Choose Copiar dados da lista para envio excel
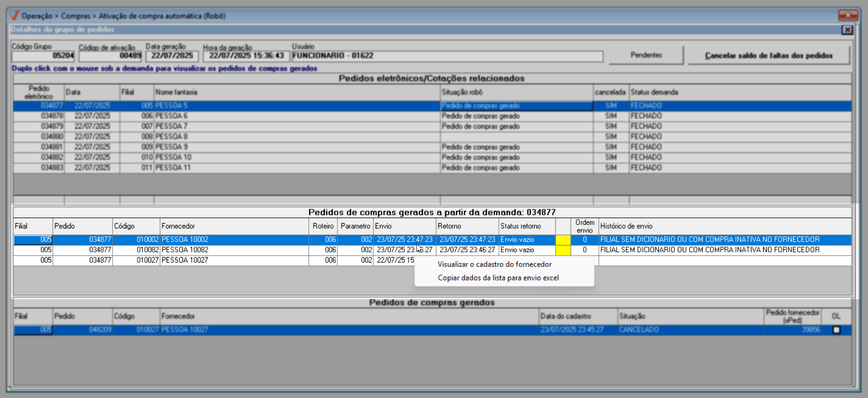This screenshot has height=398, width=868. pyautogui.click(x=498, y=278)
